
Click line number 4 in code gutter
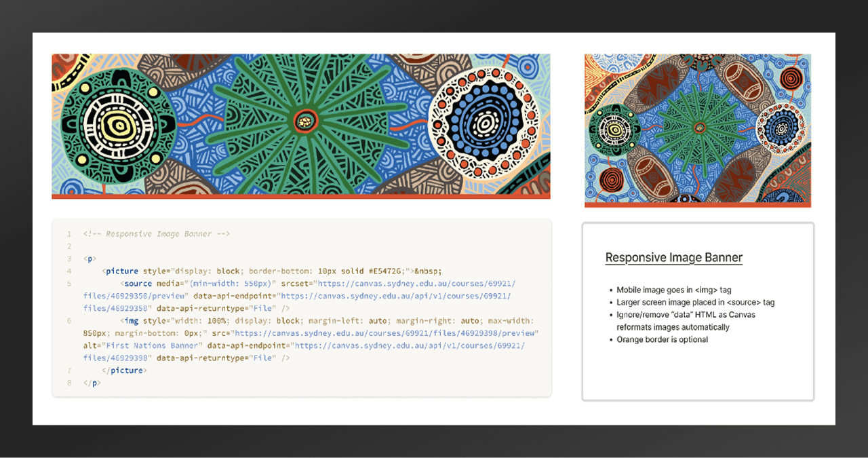coord(68,271)
